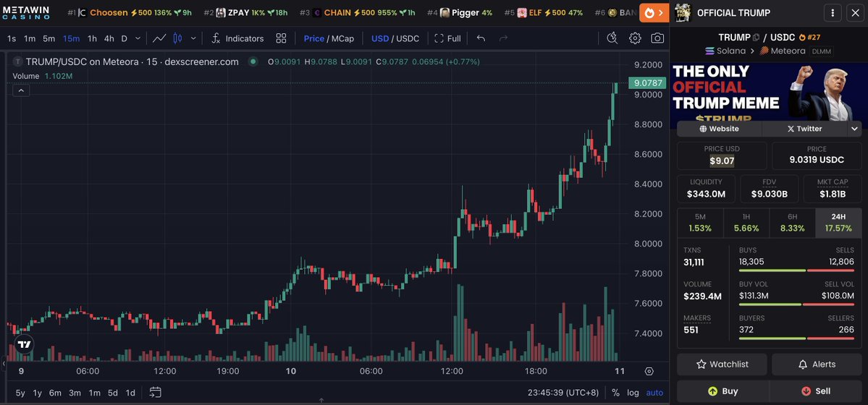Click the Meteora DLMM dex label
The image size is (868, 405).
tap(796, 51)
